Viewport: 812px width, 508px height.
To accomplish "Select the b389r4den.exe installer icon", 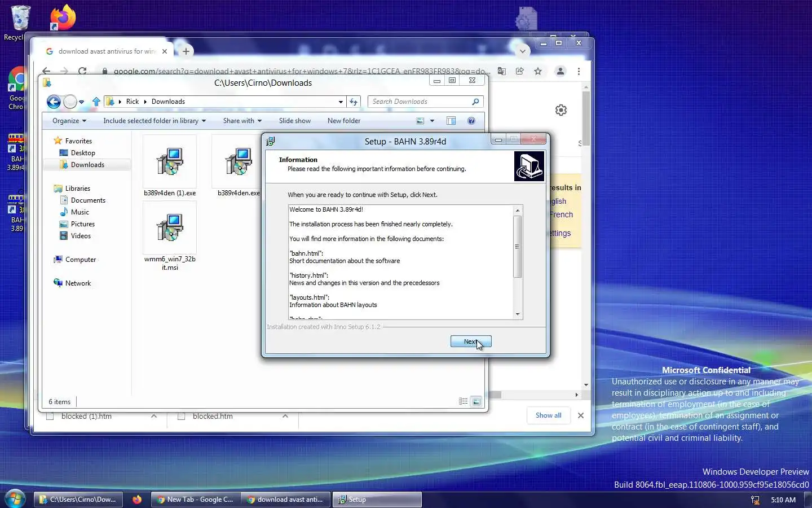I will pos(238,162).
